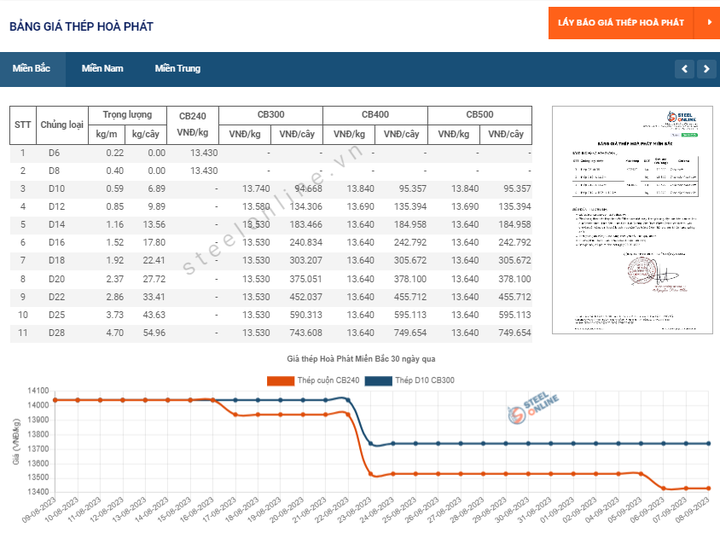Click the 134.306 value in D12 row
Screen dimensions: 720x533
coord(306,207)
